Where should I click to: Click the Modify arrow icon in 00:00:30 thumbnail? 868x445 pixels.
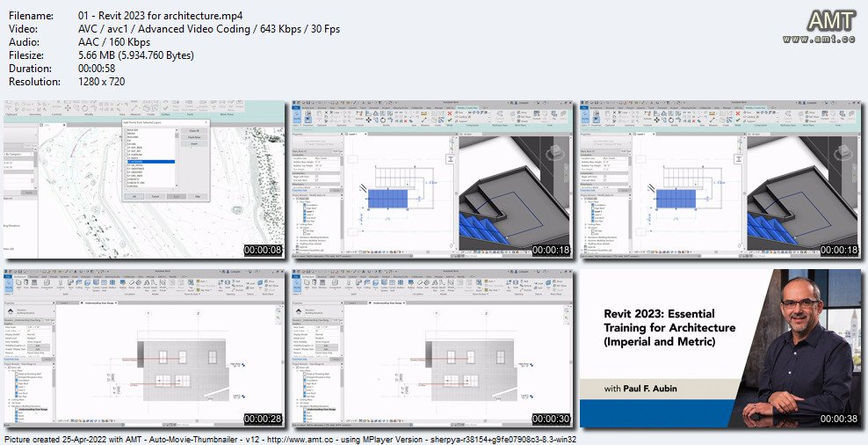pyautogui.click(x=299, y=284)
